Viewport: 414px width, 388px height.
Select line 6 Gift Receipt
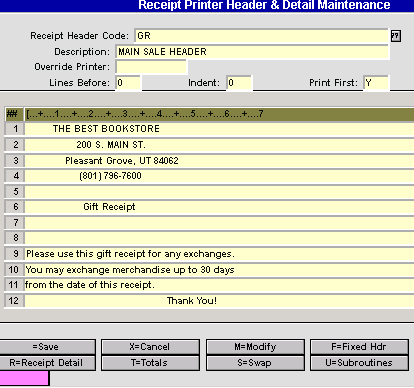click(x=219, y=207)
